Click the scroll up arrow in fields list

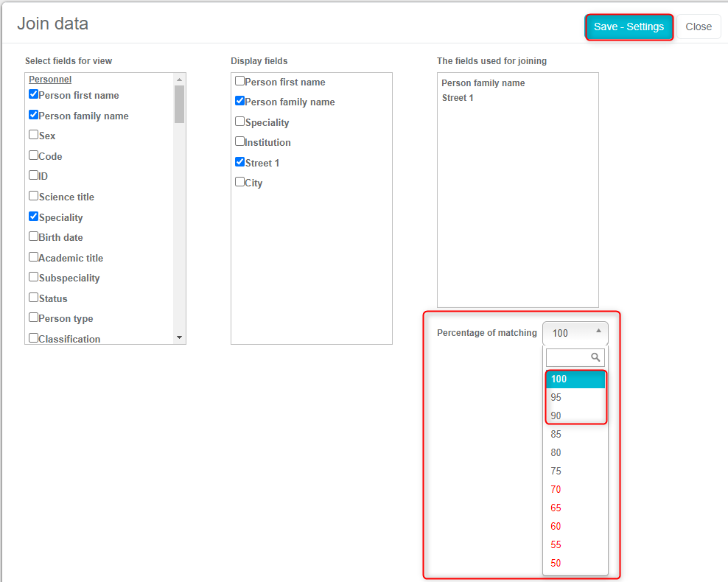tap(179, 80)
